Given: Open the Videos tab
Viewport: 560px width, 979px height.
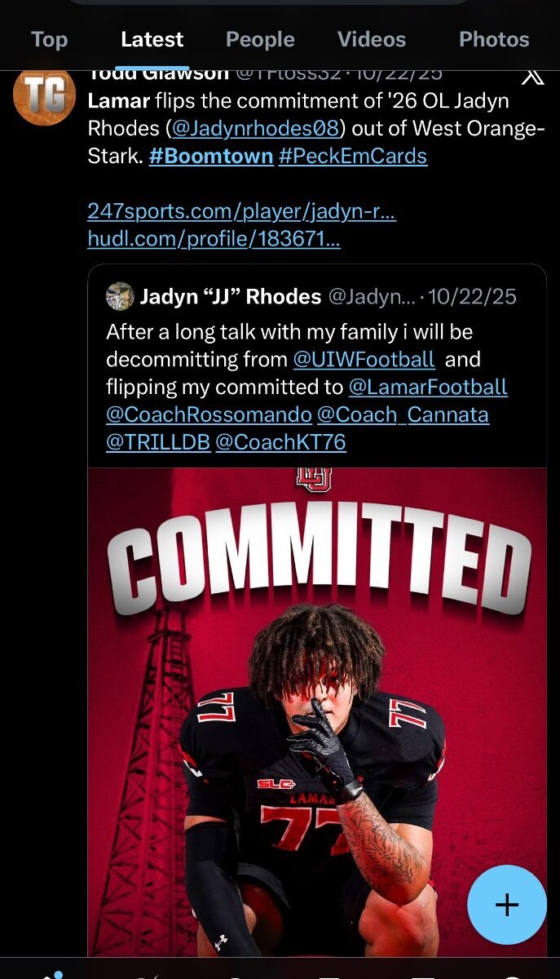Looking at the screenshot, I should (x=371, y=39).
